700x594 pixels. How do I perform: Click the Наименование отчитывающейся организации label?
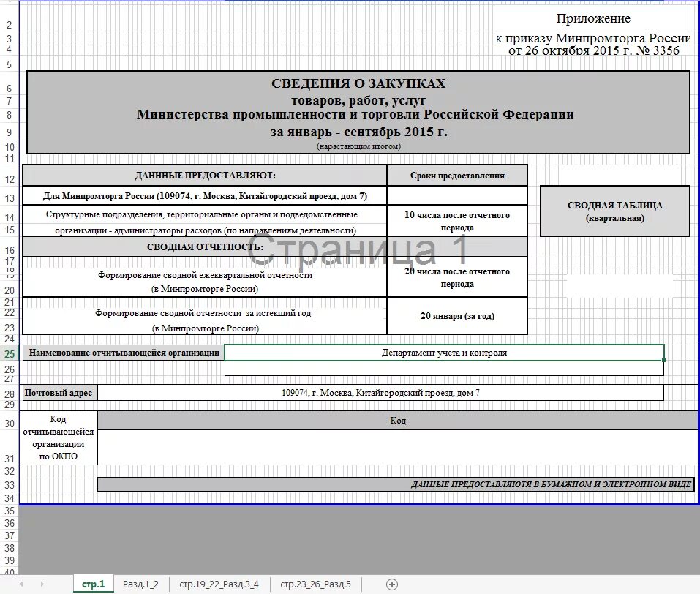pos(124,353)
